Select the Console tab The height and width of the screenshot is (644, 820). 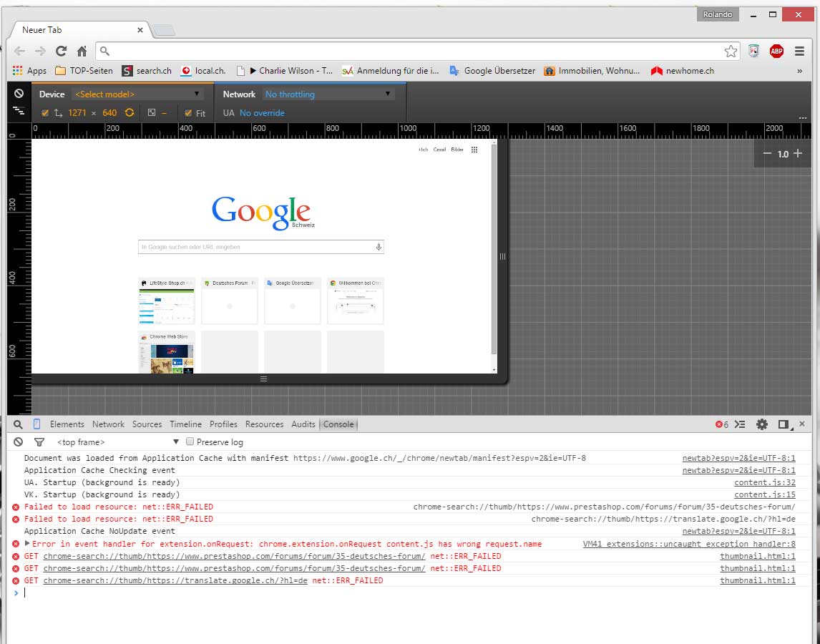(x=338, y=424)
